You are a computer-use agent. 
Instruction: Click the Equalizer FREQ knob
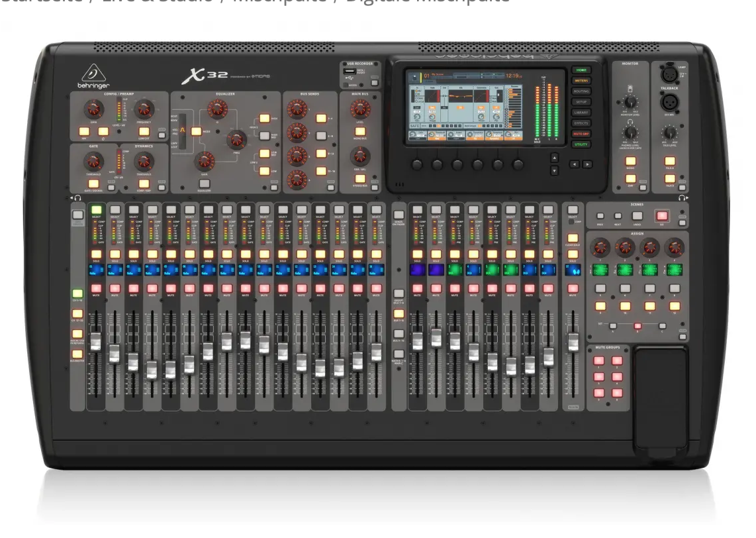tap(236, 139)
